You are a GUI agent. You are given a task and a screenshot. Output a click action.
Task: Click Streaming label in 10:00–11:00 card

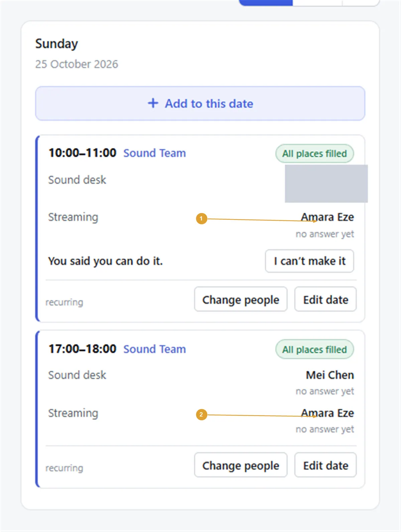pos(73,217)
